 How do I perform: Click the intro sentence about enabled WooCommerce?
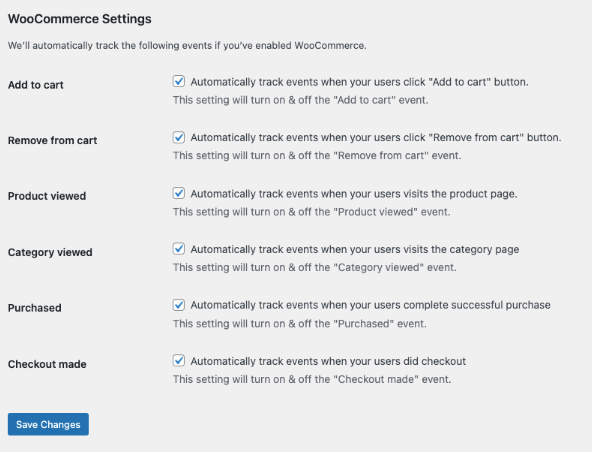[x=187, y=46]
